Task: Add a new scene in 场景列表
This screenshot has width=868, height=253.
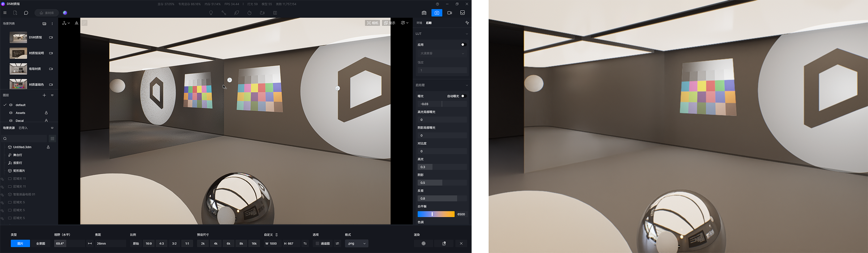Action: 44,23
